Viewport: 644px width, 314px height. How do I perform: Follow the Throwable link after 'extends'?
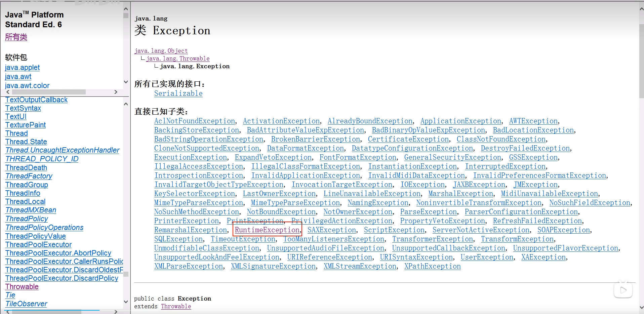click(176, 306)
